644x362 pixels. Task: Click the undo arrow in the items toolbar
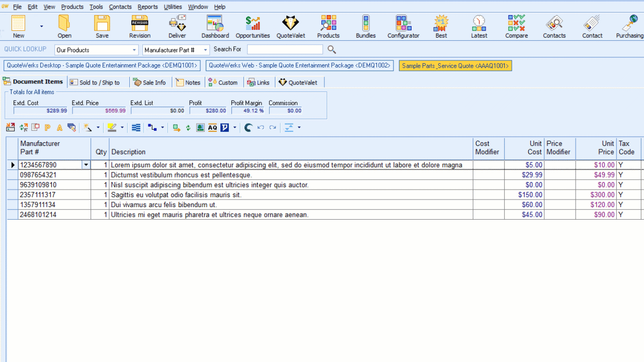[261, 128]
